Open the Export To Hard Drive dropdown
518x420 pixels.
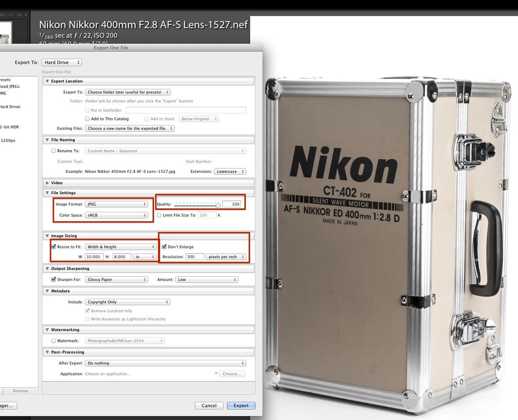point(61,63)
